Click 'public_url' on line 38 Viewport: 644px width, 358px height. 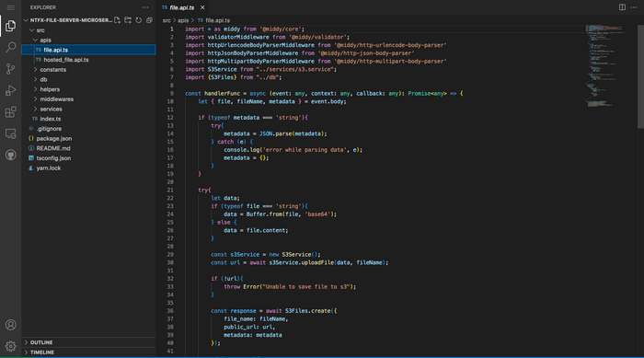[240, 327]
